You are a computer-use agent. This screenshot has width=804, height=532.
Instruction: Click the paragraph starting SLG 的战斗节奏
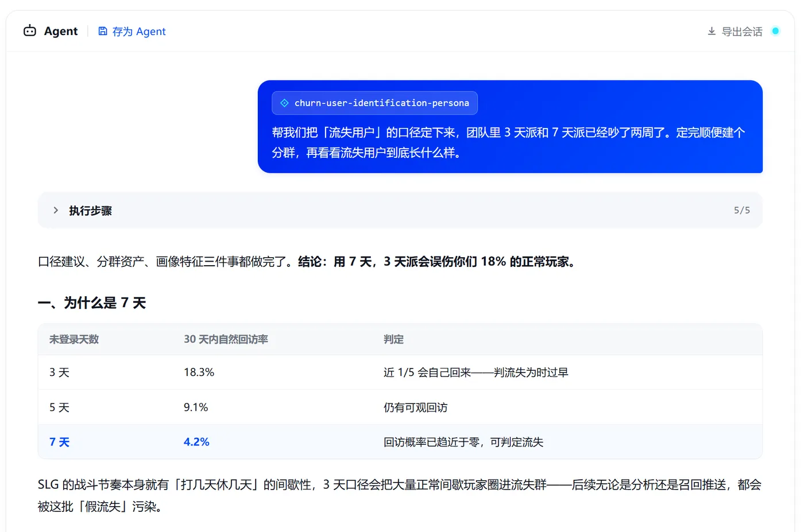coord(400,495)
